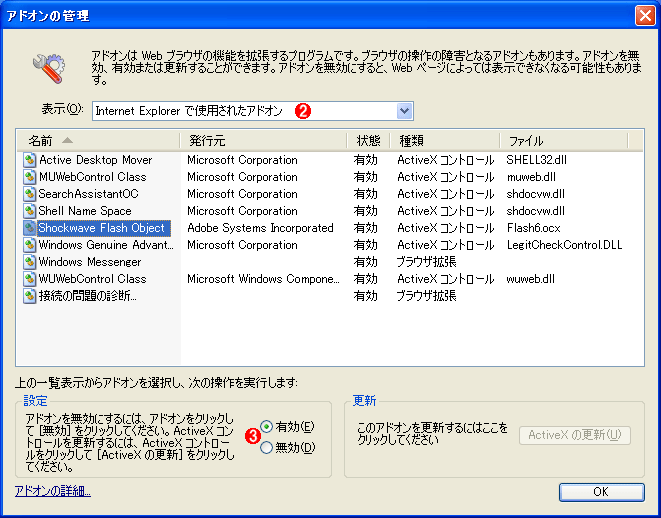Click the Windows Messenger add-on icon
661x518 pixels.
(x=29, y=262)
